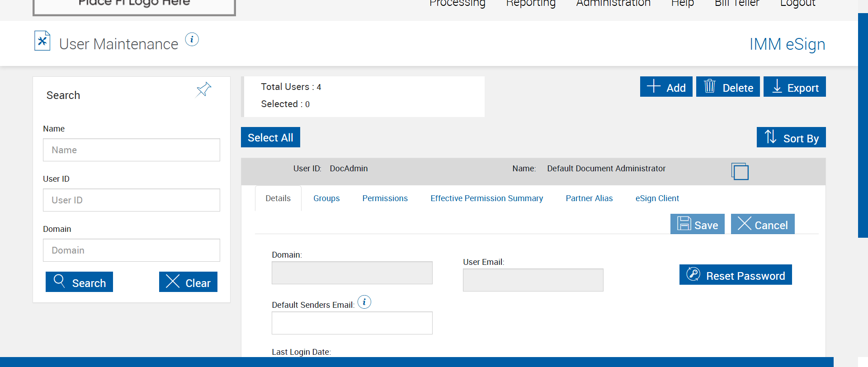868x367 pixels.
Task: Click the User Email field
Action: [533, 280]
